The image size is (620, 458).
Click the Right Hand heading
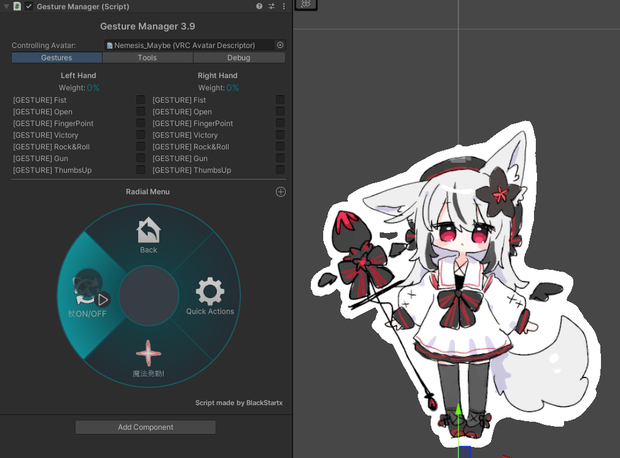pos(217,76)
